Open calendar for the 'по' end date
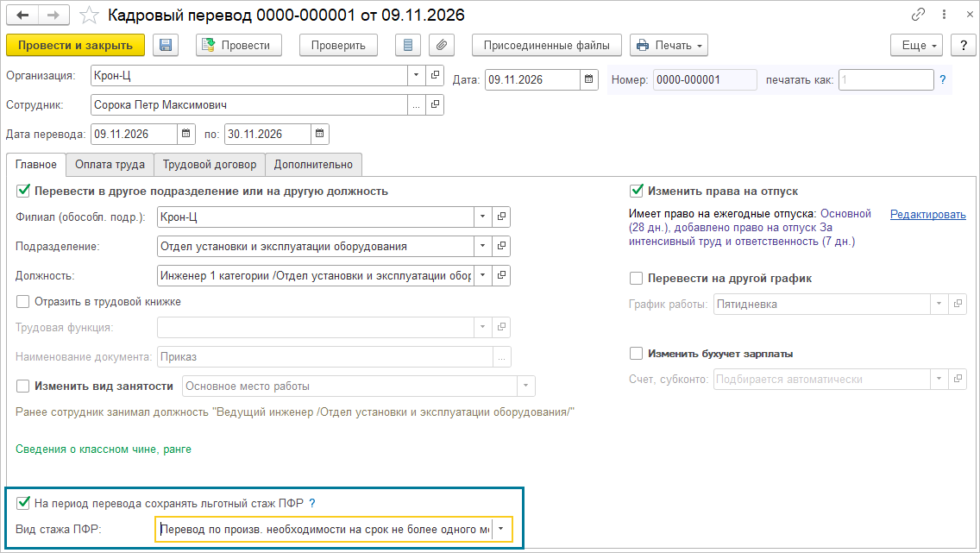Viewport: 980px width, 553px height. pos(319,134)
